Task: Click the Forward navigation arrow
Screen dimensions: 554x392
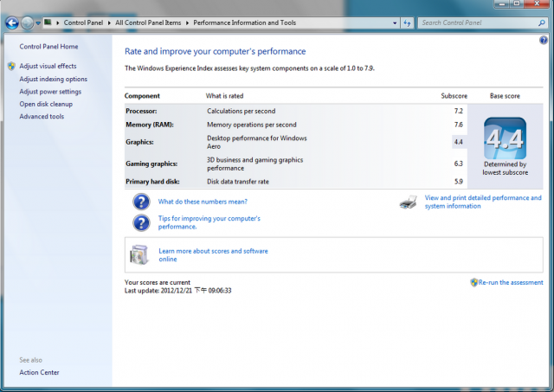Action: point(27,23)
